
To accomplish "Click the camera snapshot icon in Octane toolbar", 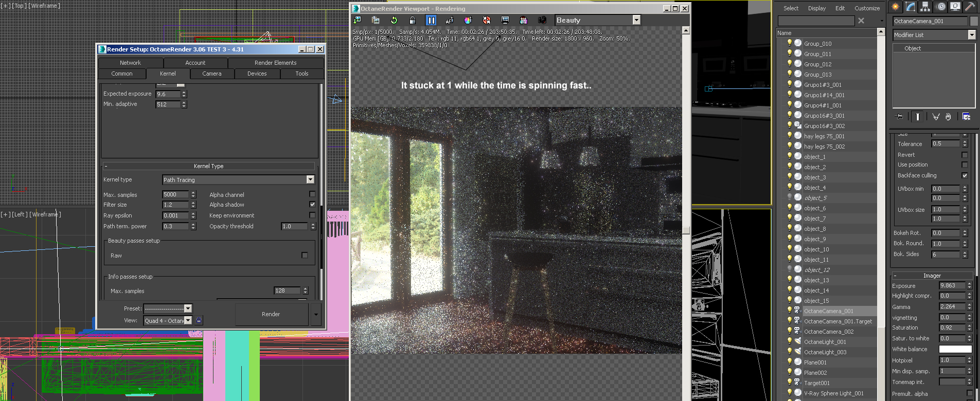I will click(542, 20).
